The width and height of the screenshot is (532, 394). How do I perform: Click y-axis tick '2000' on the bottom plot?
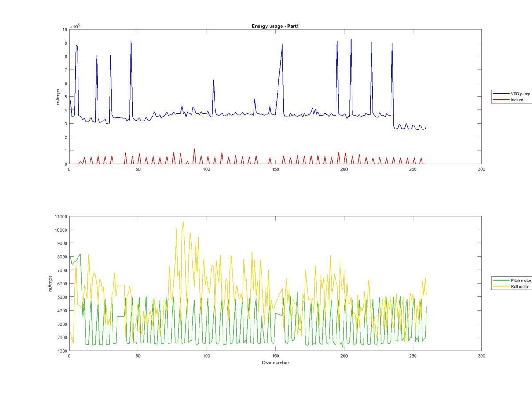pos(62,337)
